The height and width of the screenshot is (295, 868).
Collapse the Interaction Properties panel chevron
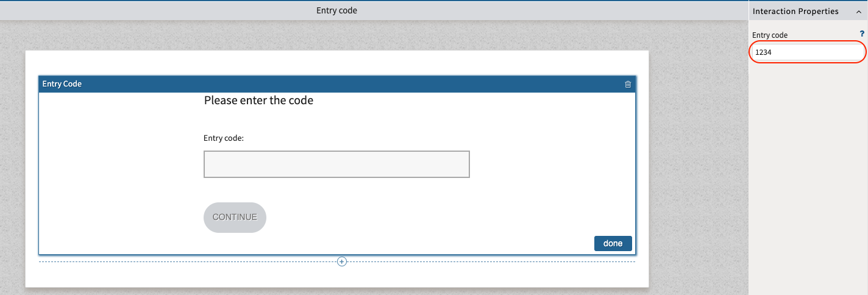[859, 12]
